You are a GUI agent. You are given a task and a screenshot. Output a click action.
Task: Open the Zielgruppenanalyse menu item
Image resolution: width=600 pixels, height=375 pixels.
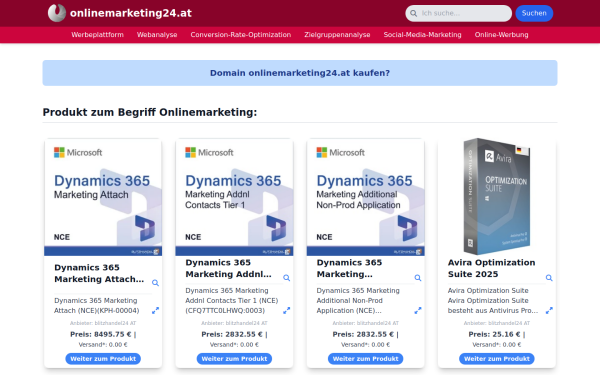pyautogui.click(x=337, y=35)
